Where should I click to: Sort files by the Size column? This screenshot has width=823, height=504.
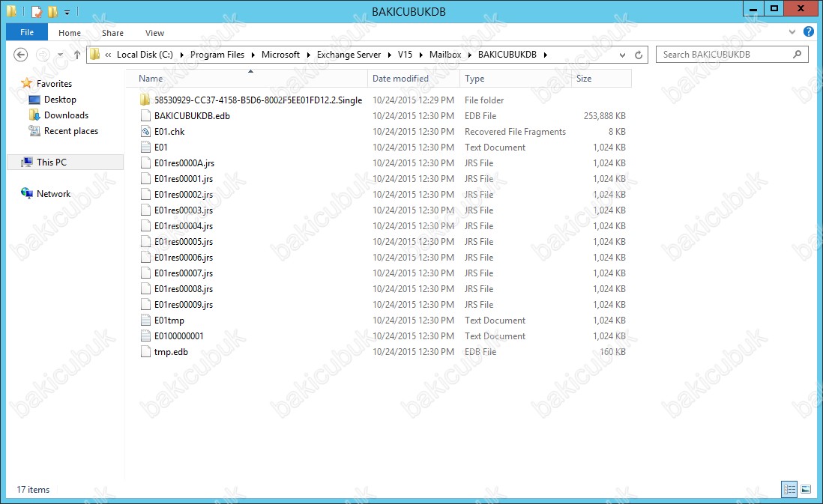coord(600,79)
